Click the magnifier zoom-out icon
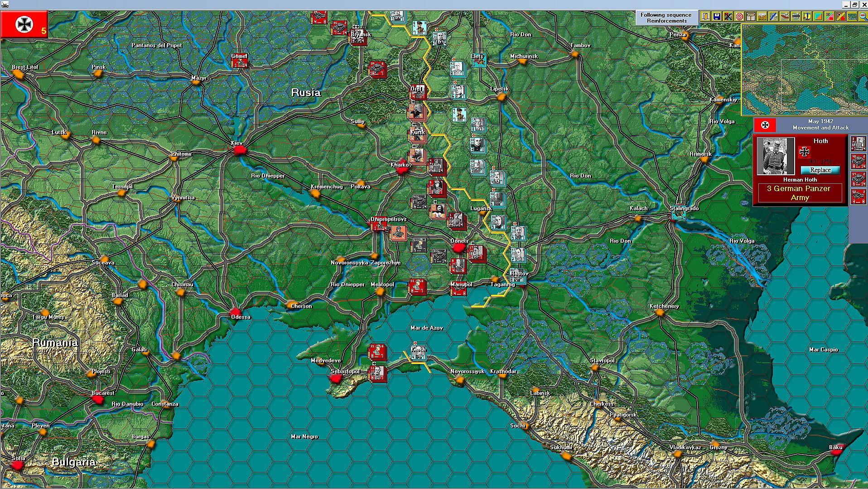868x489 pixels. click(862, 17)
